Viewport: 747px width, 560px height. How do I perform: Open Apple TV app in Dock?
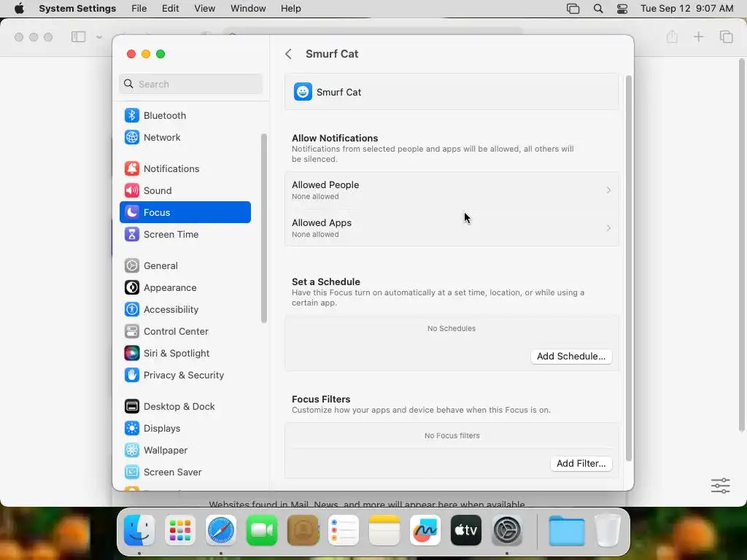pos(466,530)
